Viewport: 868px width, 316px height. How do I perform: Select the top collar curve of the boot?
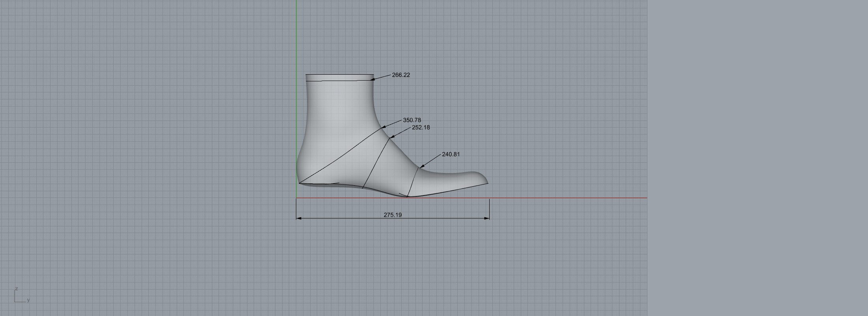339,81
